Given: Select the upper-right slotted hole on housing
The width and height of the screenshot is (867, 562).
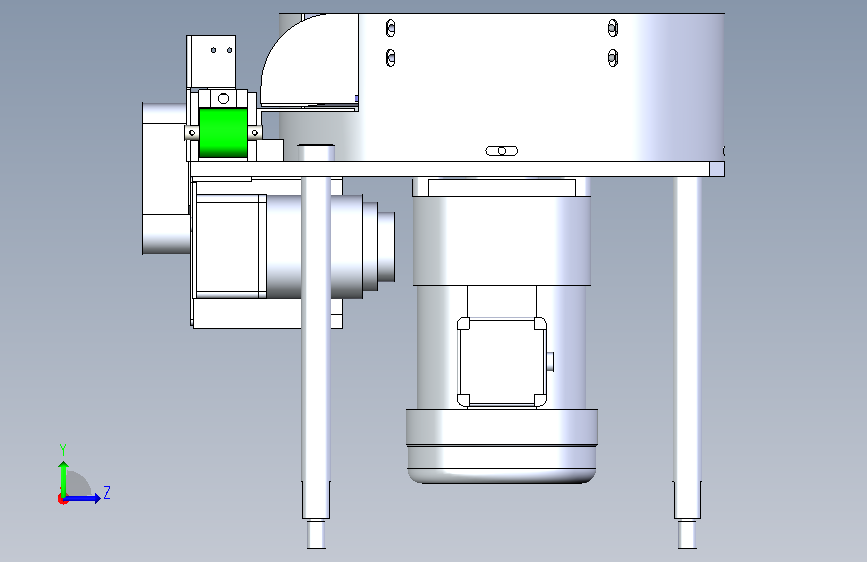Looking at the screenshot, I should point(613,28).
